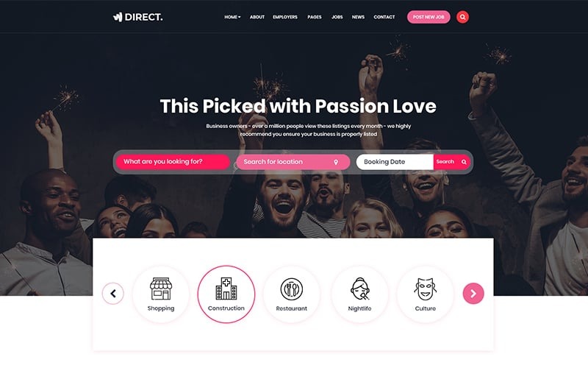Visit the News page link
Viewport: 588px width, 368px height.
click(x=358, y=17)
